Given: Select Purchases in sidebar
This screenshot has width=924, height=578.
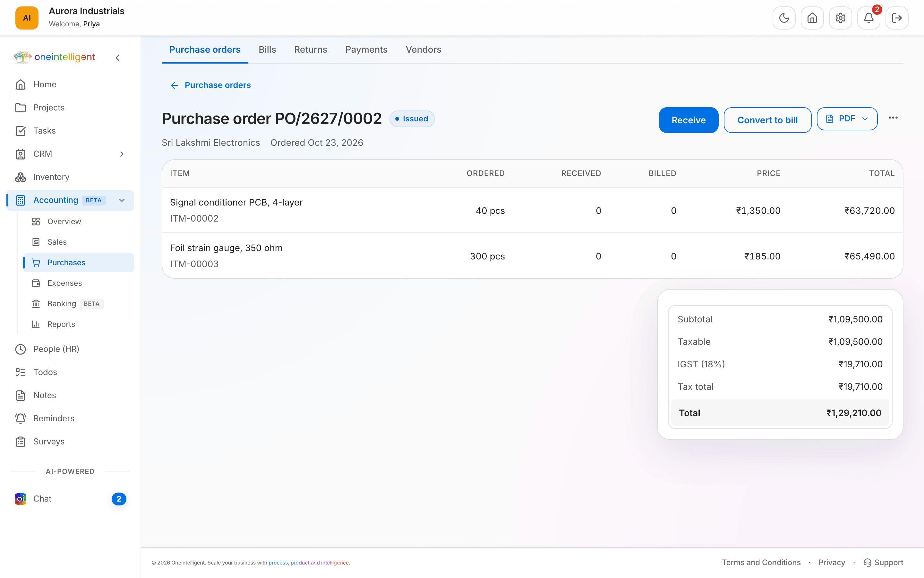Looking at the screenshot, I should click(x=78, y=263).
